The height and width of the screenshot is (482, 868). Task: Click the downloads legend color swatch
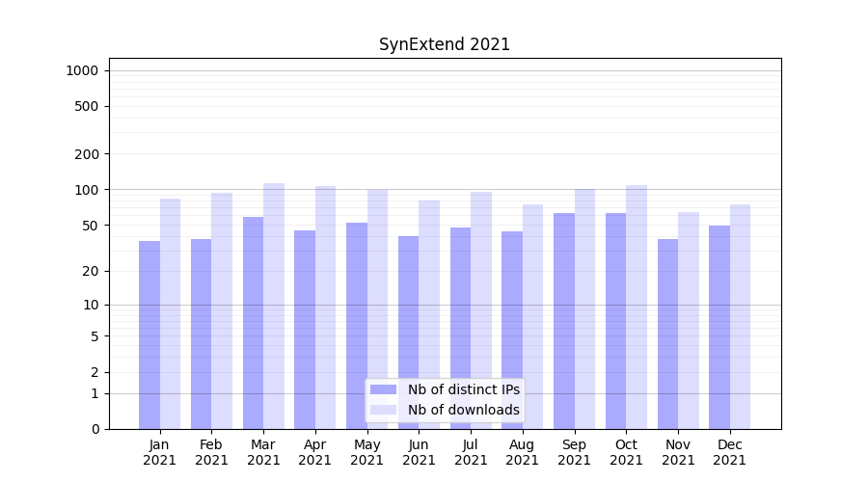pos(383,410)
